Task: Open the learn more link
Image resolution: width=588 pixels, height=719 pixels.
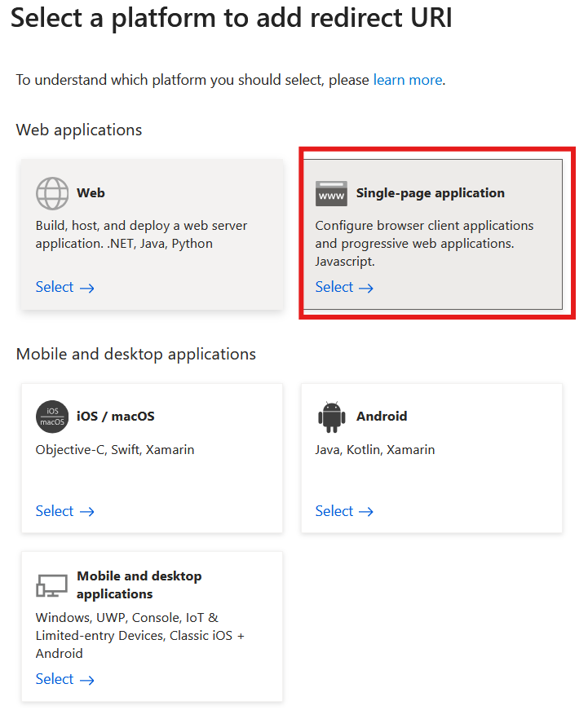Action: [407, 79]
